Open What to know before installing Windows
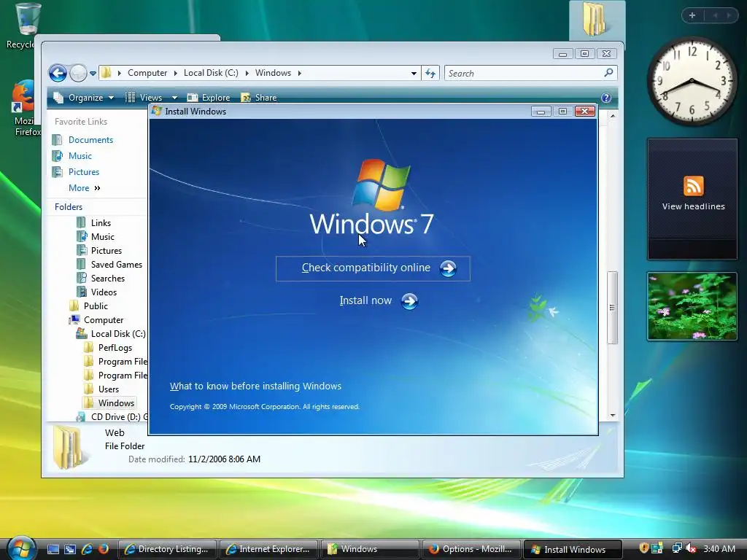747x560 pixels. pyautogui.click(x=255, y=386)
